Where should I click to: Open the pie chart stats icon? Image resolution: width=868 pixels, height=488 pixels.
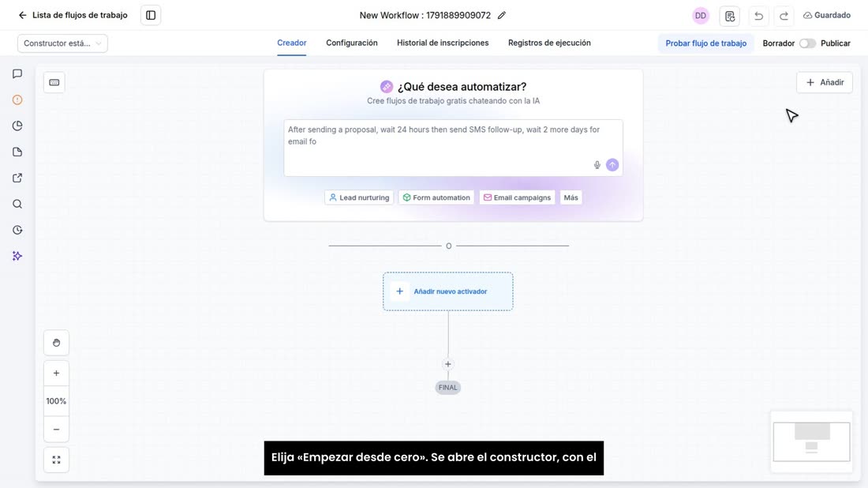(x=17, y=126)
